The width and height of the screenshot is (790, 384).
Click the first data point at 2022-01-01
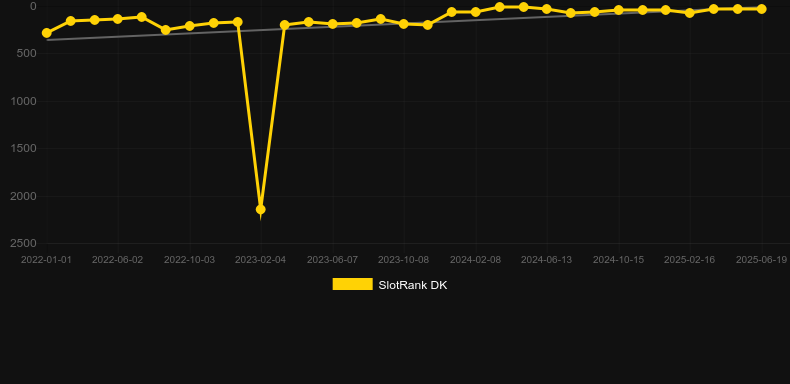coord(47,33)
